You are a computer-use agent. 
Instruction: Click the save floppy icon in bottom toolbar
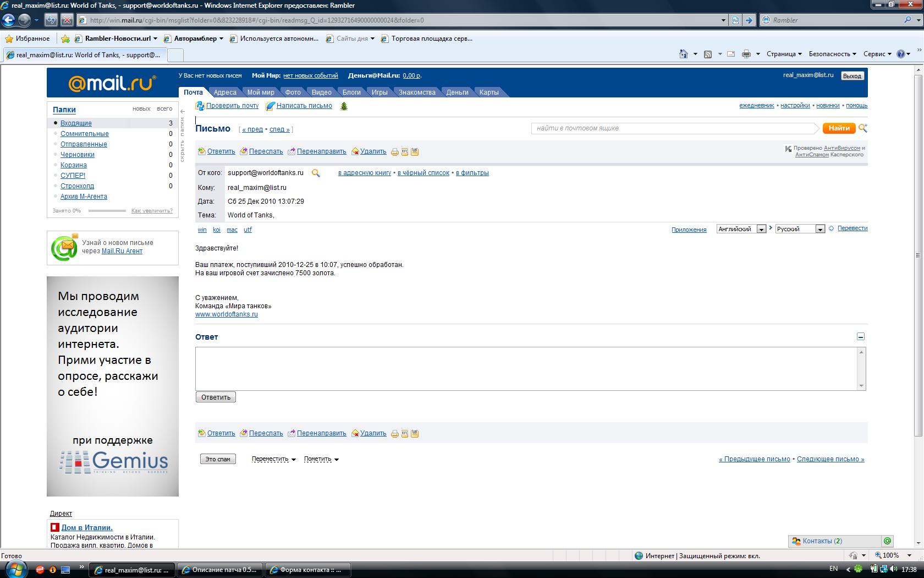[x=415, y=434]
